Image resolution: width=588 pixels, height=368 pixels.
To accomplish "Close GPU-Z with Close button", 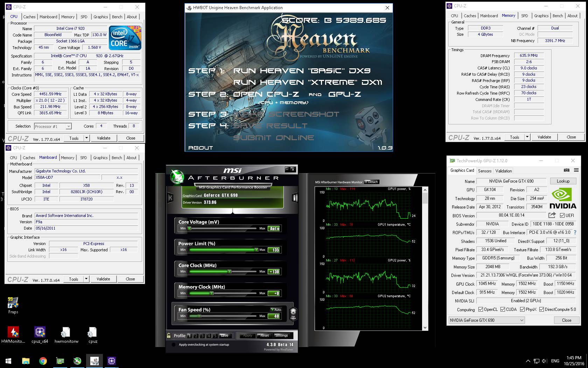I will [567, 320].
